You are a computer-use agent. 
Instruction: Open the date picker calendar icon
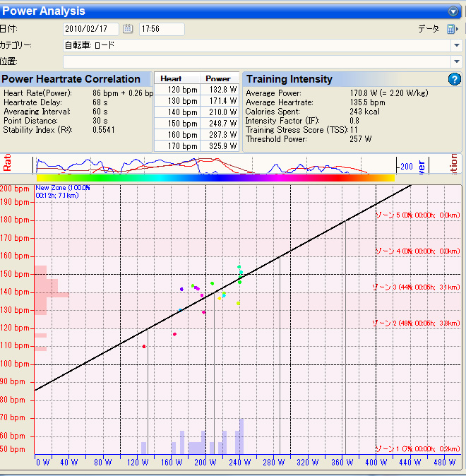tap(128, 29)
